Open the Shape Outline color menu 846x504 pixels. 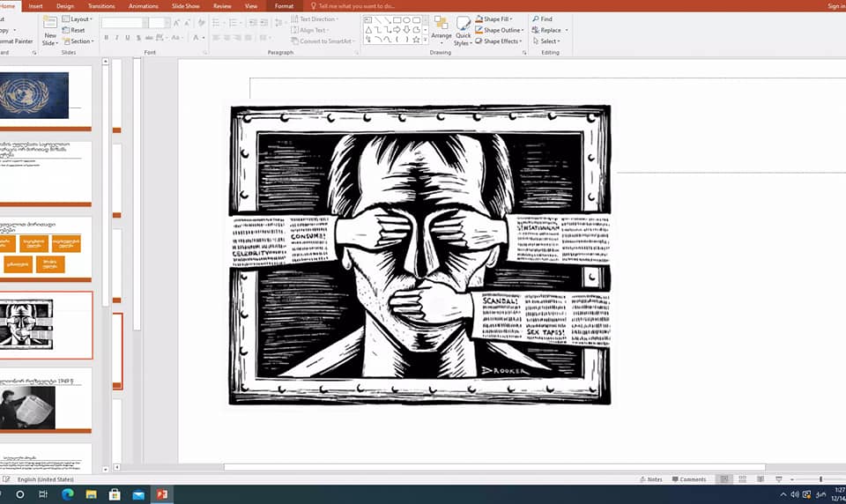tap(500, 30)
